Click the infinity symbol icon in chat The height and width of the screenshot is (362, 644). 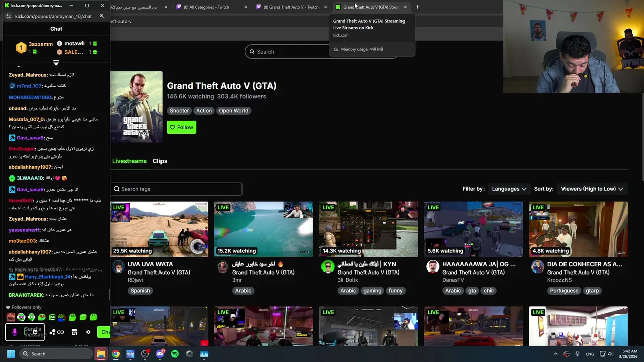(x=61, y=332)
